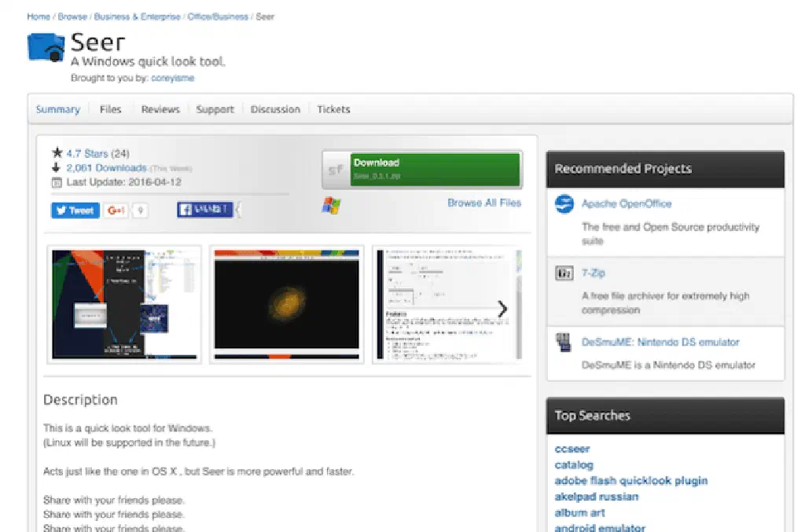Share with the Google +1 button

click(x=116, y=211)
